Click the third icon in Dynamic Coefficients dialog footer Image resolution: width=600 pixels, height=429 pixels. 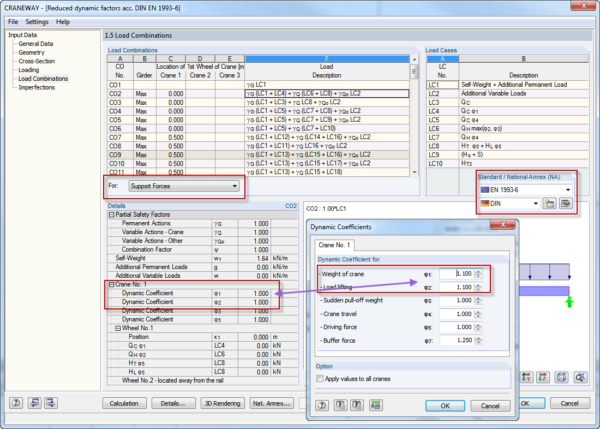tap(356, 405)
